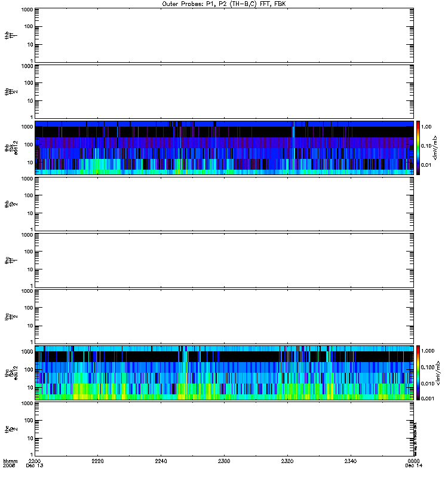The width and height of the screenshot is (448, 478).
Task: Click the '2220' time axis label
Action: 97,461
